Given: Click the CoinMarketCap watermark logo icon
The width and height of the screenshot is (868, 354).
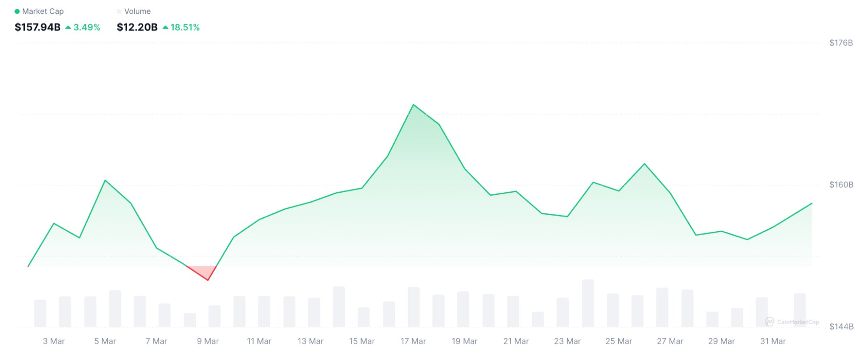Looking at the screenshot, I should tap(769, 321).
